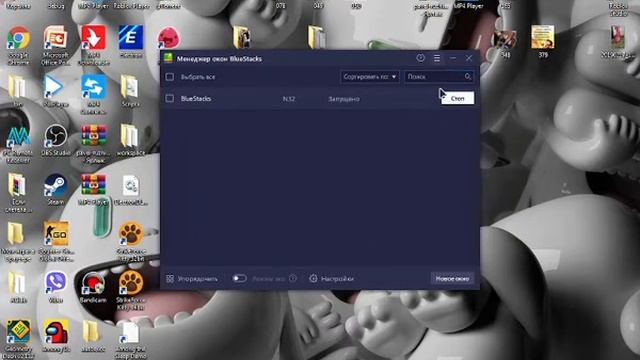Open the Bandicam desktop shortcut
Viewport: 640px width, 360px height.
pos(93,283)
